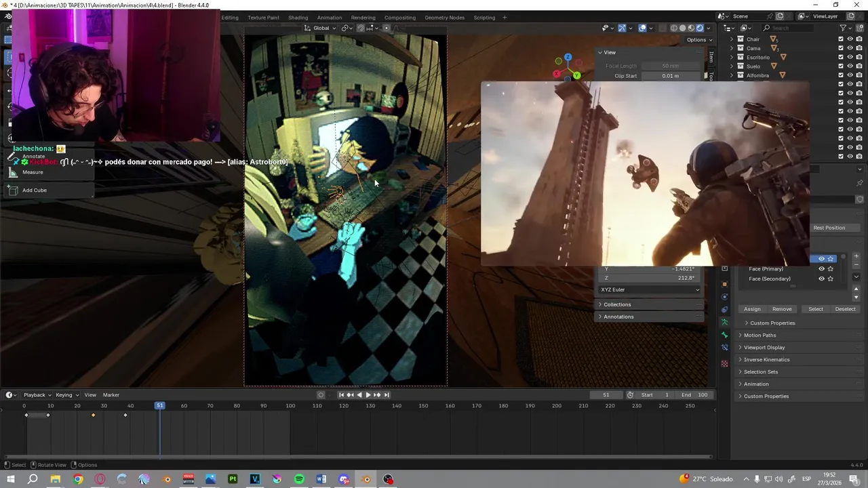This screenshot has height=488, width=868.
Task: Open the viewport Options dropdown
Action: 699,40
